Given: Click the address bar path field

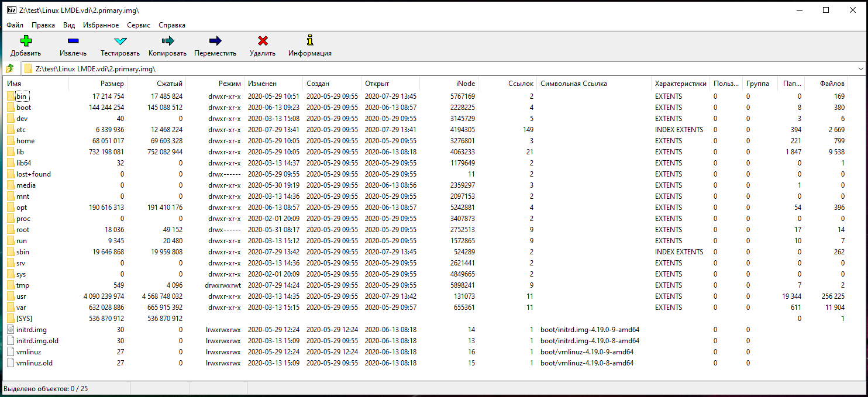Looking at the screenshot, I should pos(409,69).
